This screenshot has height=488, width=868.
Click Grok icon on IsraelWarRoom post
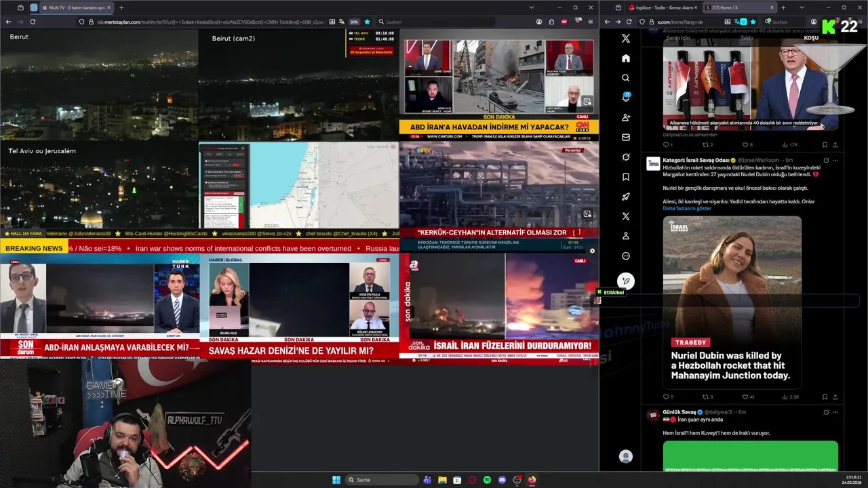click(825, 160)
